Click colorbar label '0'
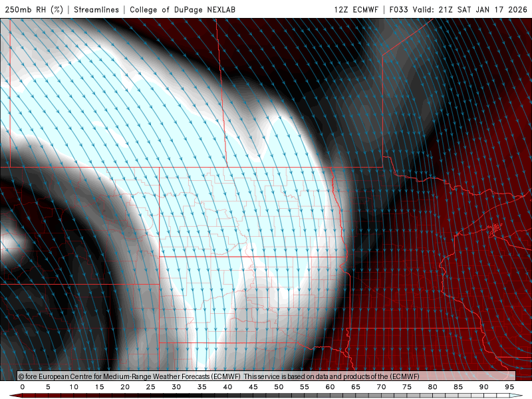Image resolution: width=532 pixels, height=399 pixels. tap(23, 387)
